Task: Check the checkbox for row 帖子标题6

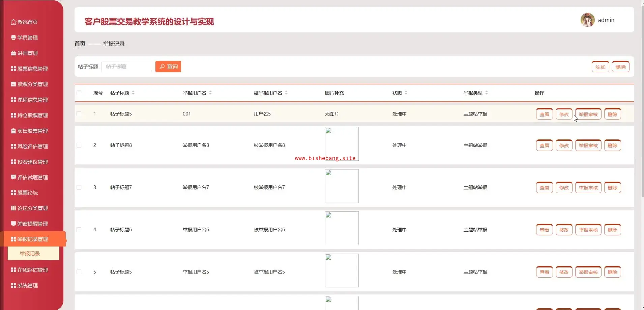Action: click(79, 230)
